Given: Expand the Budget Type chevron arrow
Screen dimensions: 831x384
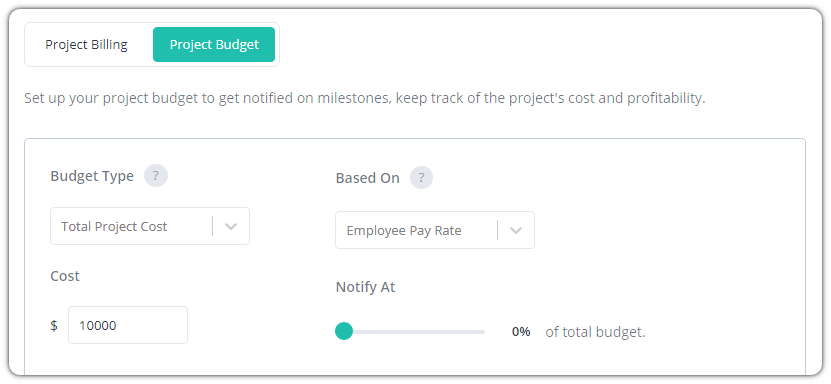Looking at the screenshot, I should point(231,226).
